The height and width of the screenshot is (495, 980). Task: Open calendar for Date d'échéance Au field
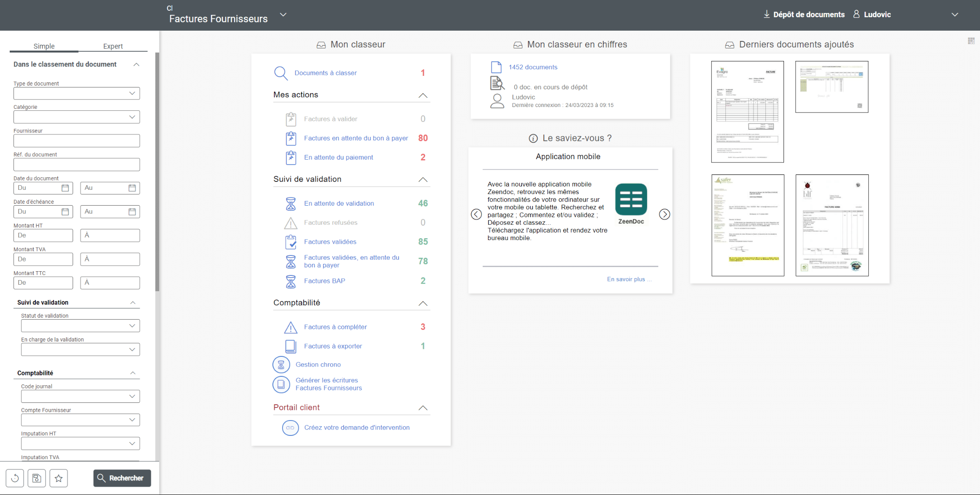[132, 212]
